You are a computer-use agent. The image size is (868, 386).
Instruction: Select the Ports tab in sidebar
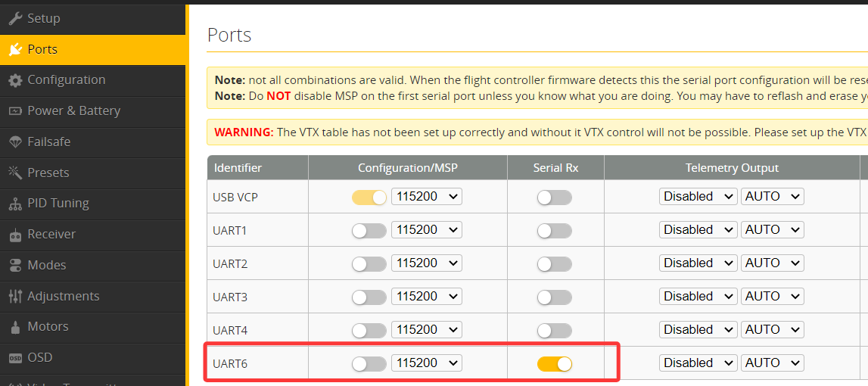pos(42,49)
